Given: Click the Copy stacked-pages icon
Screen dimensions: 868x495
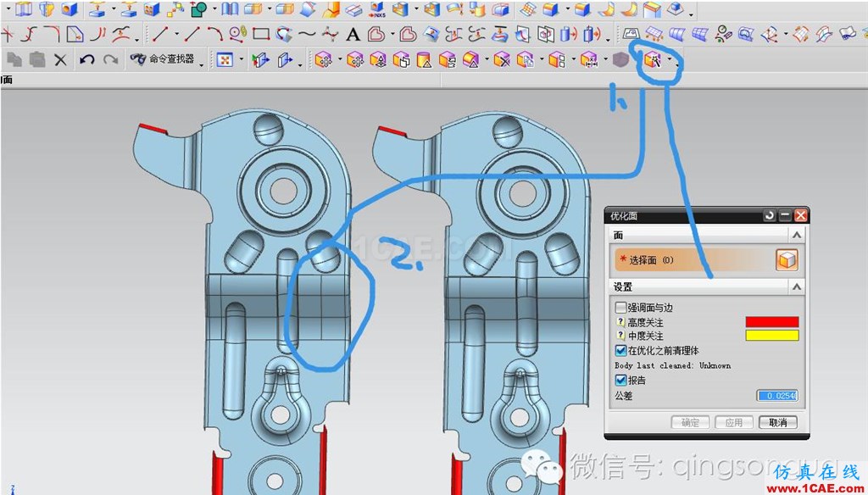Looking at the screenshot, I should [x=14, y=59].
